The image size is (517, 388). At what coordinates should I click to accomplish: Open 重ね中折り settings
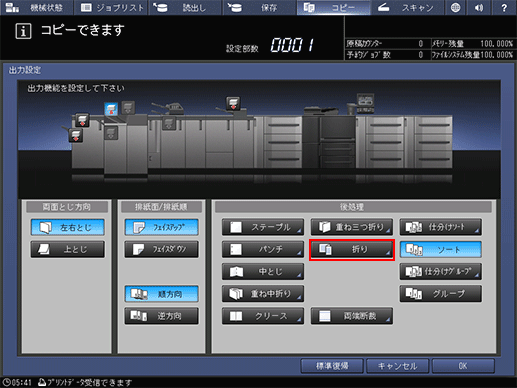(x=263, y=294)
